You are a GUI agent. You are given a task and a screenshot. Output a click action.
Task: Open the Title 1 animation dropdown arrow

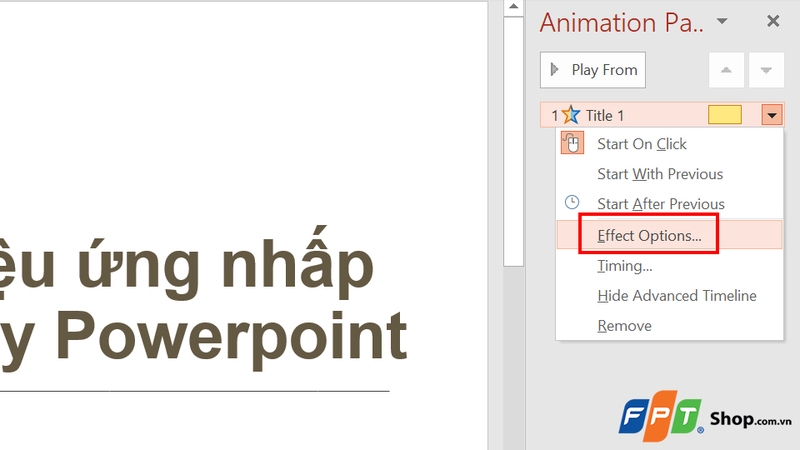772,115
